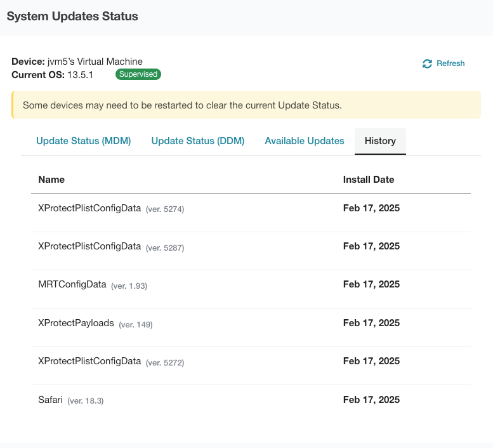Open the Update Status (MDM) tab
Viewport: 493px width, 448px height.
click(84, 141)
